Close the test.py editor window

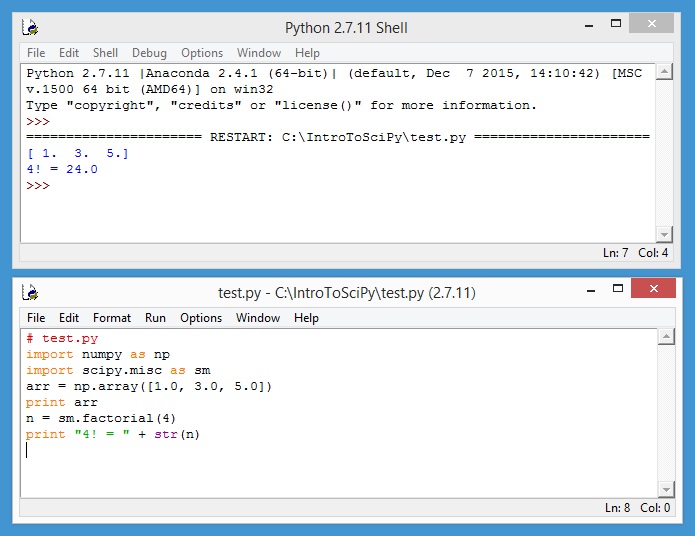tap(653, 290)
